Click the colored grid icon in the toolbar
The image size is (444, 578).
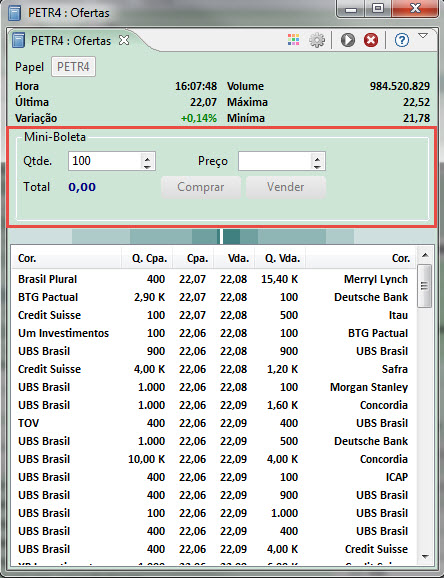294,40
